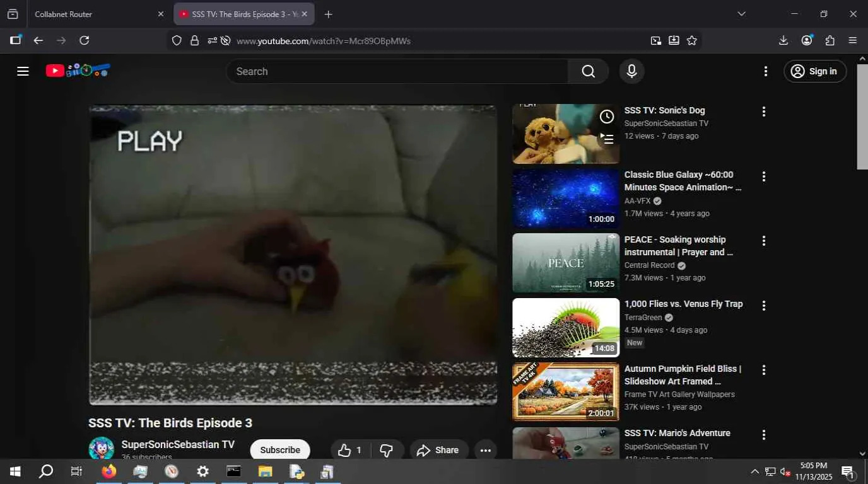
Task: Open options for 1,000 Flies vs. Venus Fly Trap
Action: (763, 306)
